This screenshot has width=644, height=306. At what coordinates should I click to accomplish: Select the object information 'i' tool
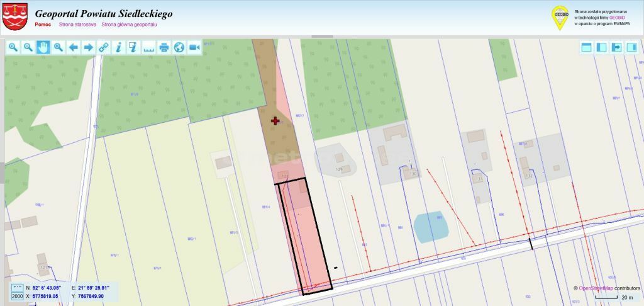[x=118, y=47]
